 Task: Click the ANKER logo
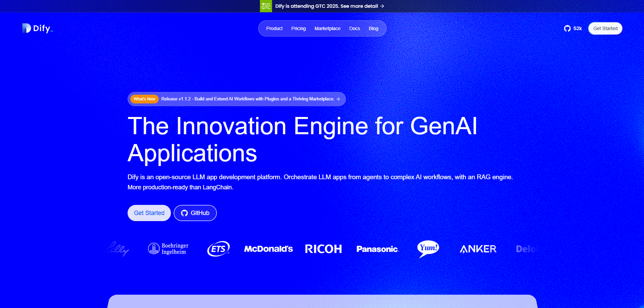click(x=478, y=249)
